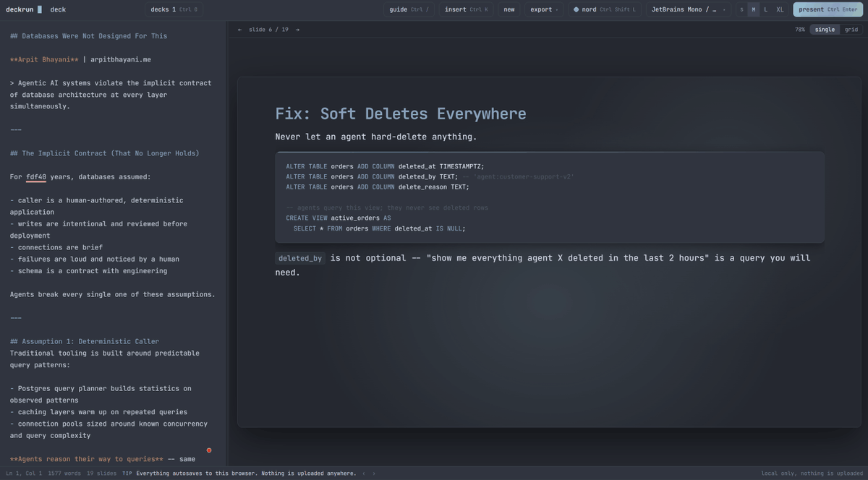The image size is (868, 480).
Task: Click the red marker dot in editor
Action: coord(209,450)
